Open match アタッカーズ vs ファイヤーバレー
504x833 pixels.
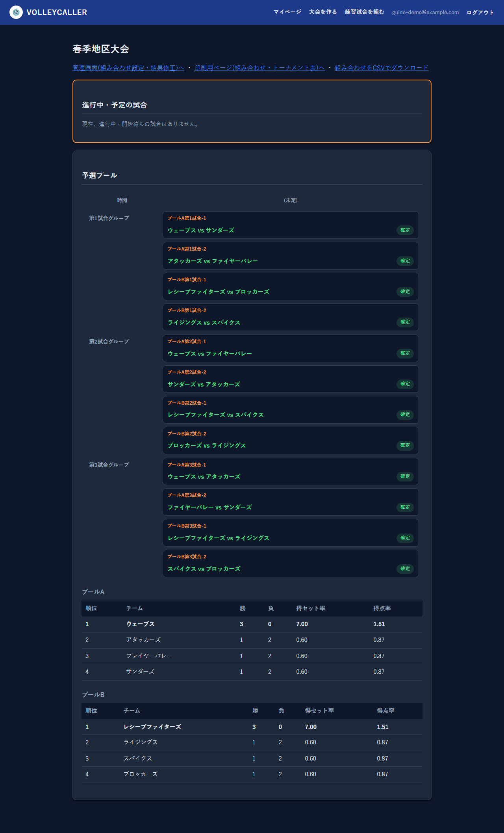[x=291, y=256]
